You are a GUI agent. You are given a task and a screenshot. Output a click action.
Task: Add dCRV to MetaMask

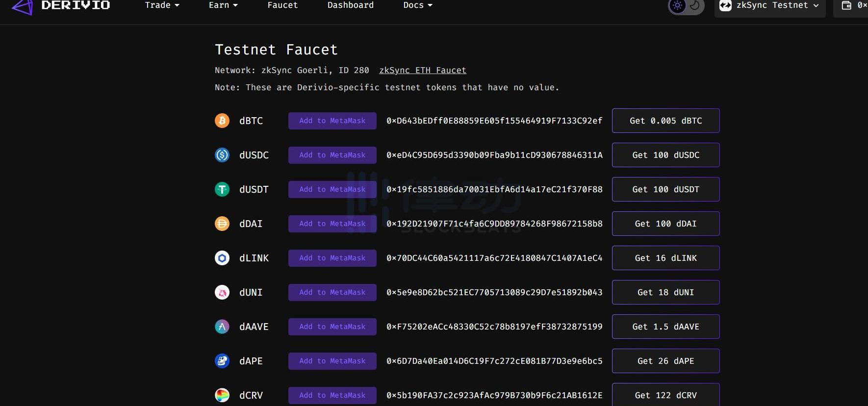pyautogui.click(x=332, y=395)
